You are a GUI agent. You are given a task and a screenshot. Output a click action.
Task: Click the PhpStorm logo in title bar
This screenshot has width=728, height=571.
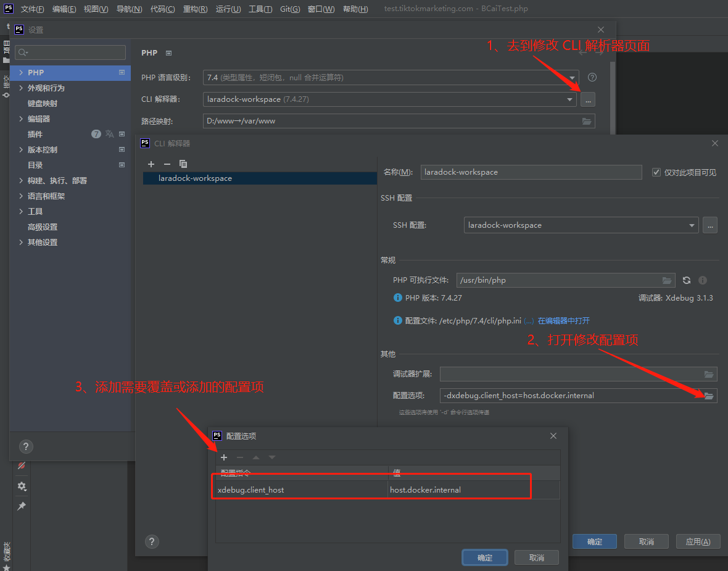click(9, 9)
